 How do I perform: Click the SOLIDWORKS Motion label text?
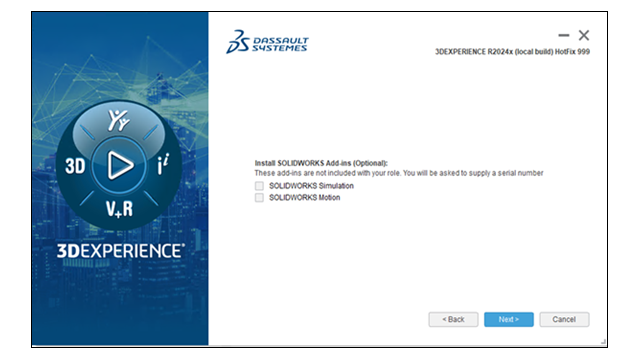click(x=304, y=198)
